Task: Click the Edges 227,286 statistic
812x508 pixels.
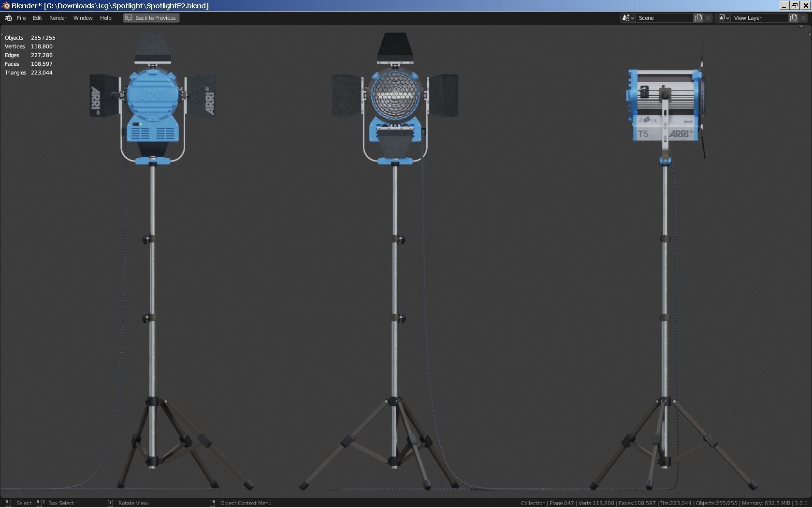Action: 29,55
